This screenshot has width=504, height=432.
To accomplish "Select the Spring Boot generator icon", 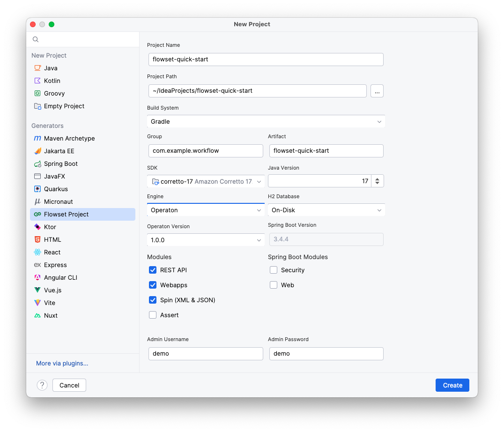I will [38, 164].
